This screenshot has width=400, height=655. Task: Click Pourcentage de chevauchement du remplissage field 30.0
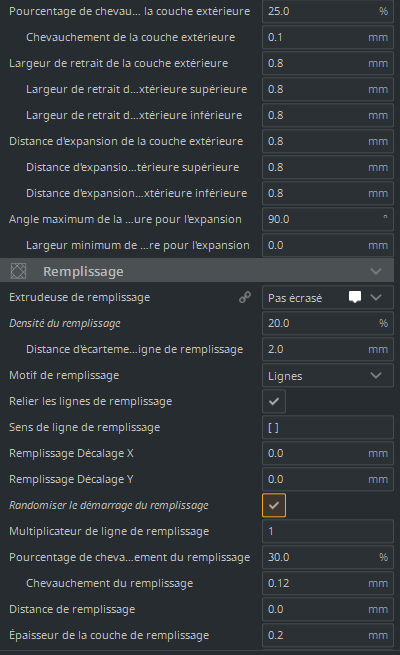tap(328, 557)
